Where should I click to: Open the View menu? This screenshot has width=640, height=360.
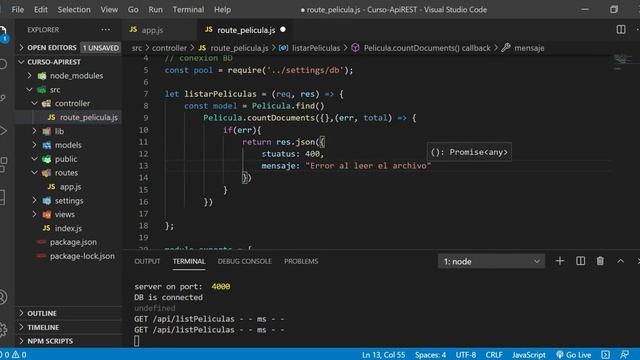pyautogui.click(x=109, y=9)
